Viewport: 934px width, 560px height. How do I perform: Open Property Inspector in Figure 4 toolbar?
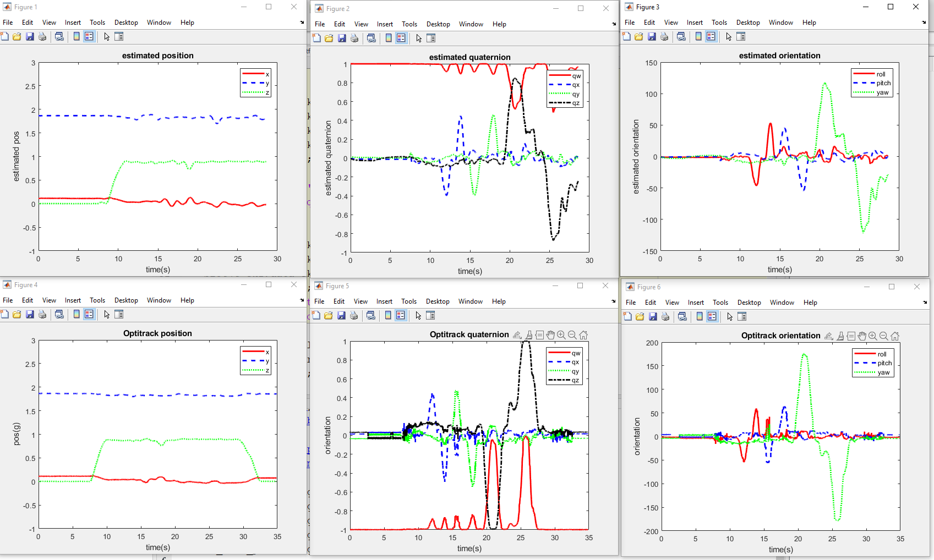119,315
